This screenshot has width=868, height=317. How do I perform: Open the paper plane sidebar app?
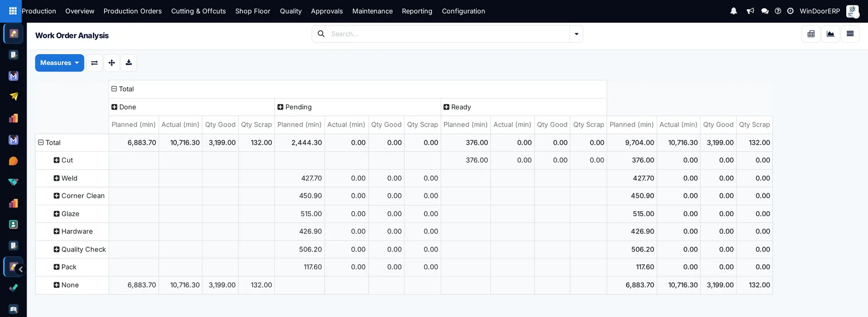pos(14,96)
